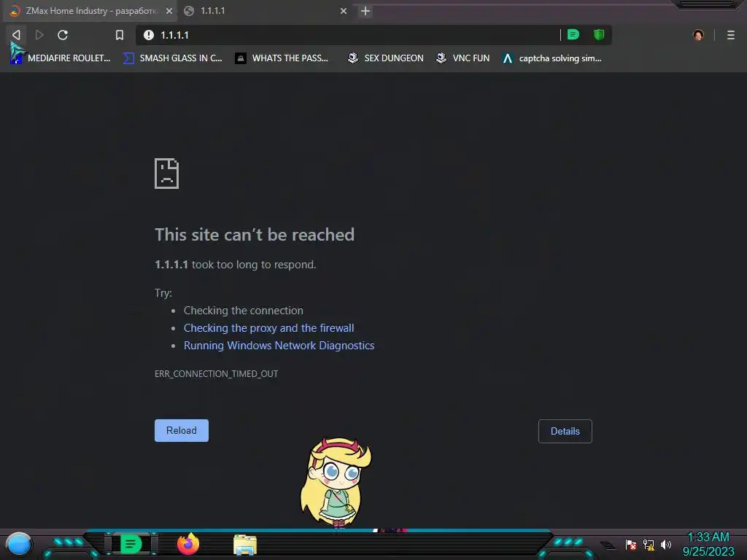Bookmark this page with the bookmark icon

pos(120,35)
